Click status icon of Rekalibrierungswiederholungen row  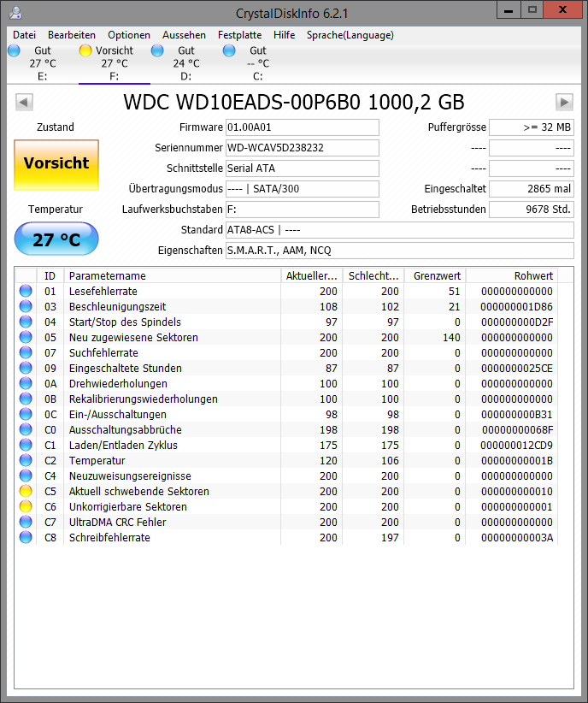point(26,399)
